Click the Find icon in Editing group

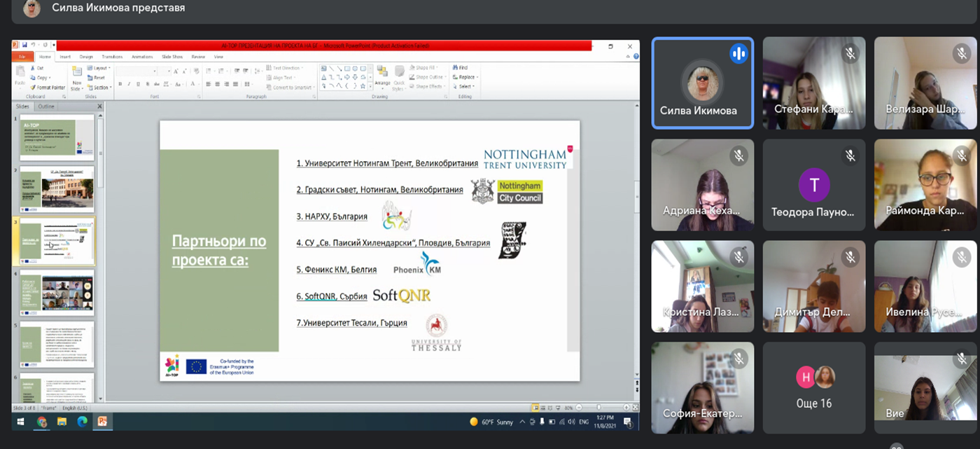[x=463, y=68]
